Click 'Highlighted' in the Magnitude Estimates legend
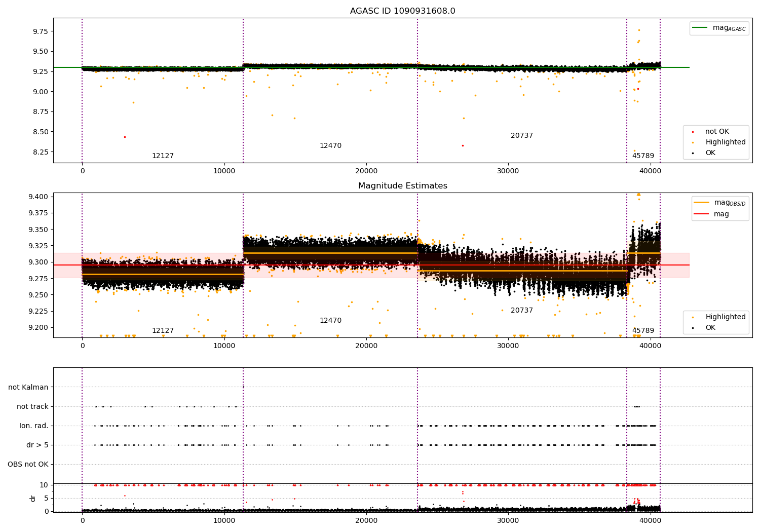Viewport: 760px width, 532px height. click(x=719, y=317)
